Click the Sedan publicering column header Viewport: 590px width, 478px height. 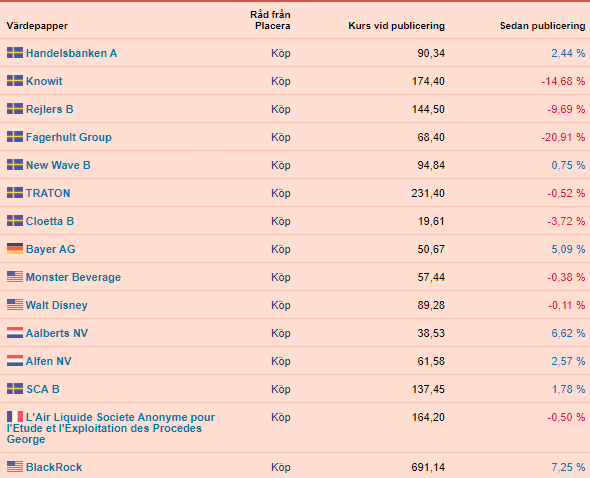pos(542,26)
